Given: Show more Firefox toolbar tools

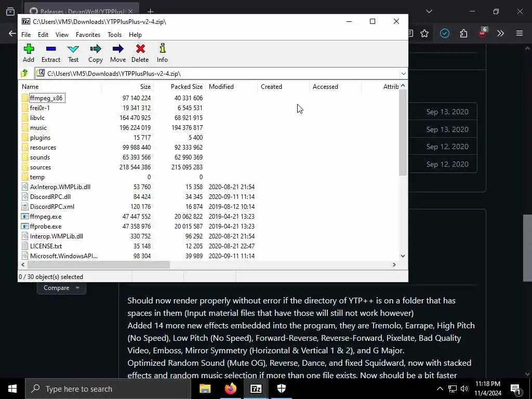Looking at the screenshot, I should pyautogui.click(x=500, y=33).
